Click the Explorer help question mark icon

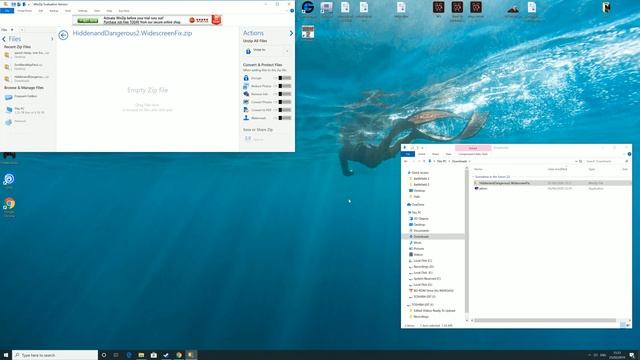(629, 154)
